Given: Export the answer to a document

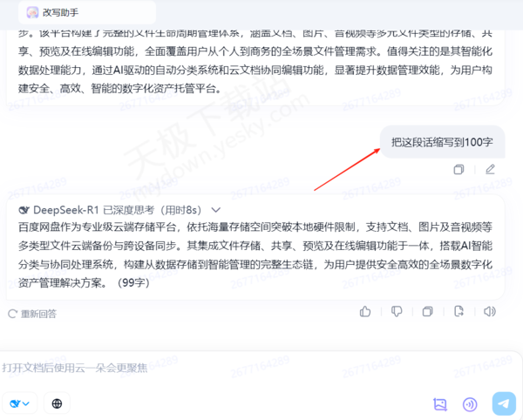Looking at the screenshot, I should pyautogui.click(x=458, y=312).
